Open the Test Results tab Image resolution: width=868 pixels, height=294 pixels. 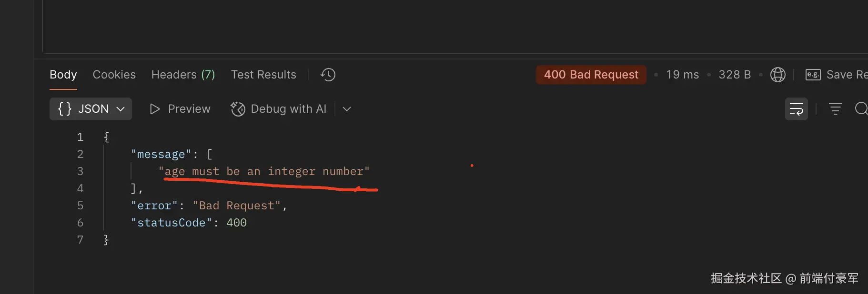(x=263, y=75)
